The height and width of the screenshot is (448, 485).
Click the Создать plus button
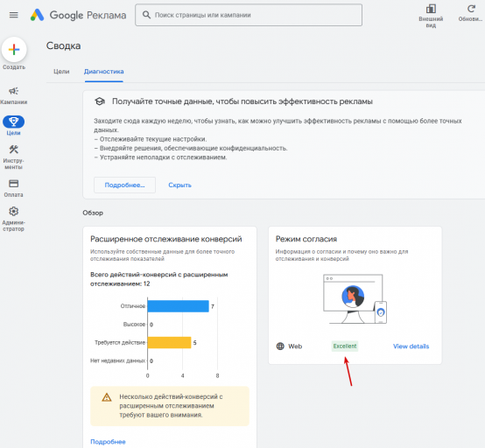point(14,50)
